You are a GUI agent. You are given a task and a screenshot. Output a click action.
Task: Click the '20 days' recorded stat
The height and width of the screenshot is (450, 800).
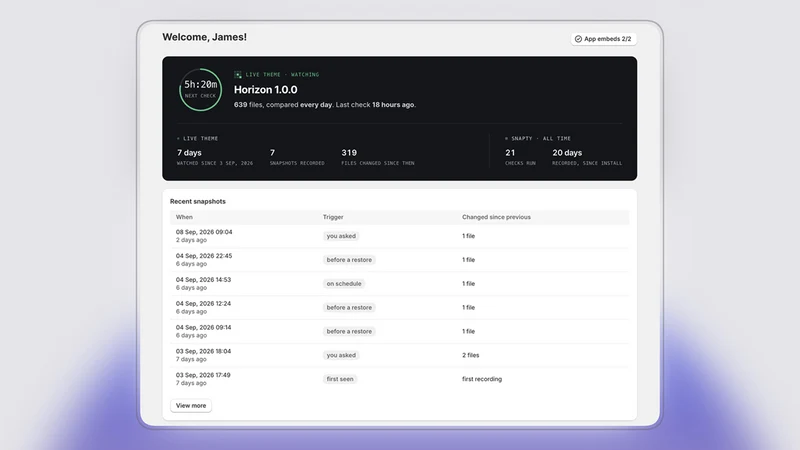(x=567, y=153)
